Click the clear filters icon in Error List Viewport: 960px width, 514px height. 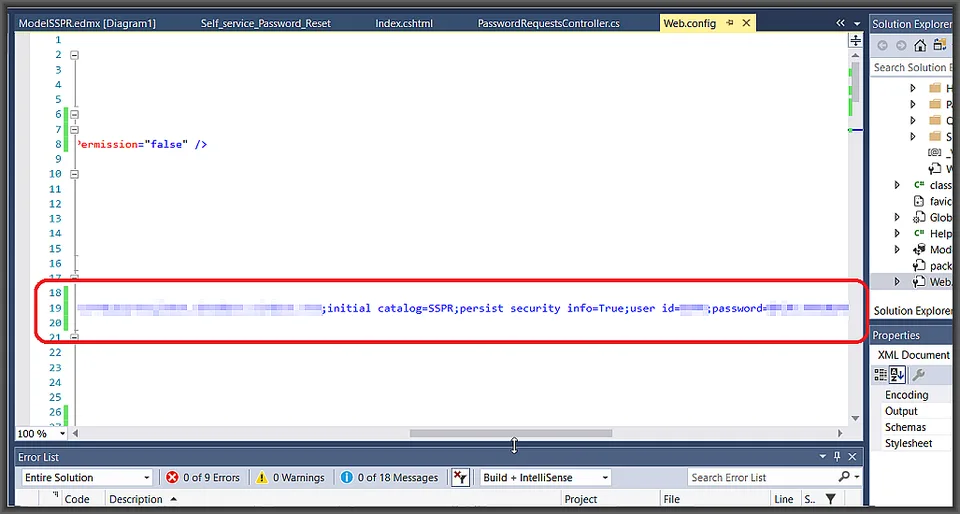(x=460, y=478)
